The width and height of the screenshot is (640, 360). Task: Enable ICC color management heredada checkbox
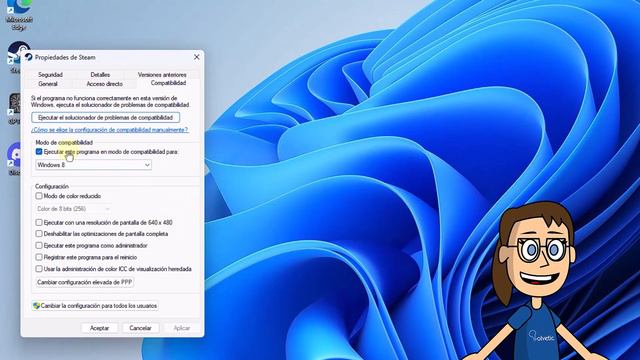point(39,269)
